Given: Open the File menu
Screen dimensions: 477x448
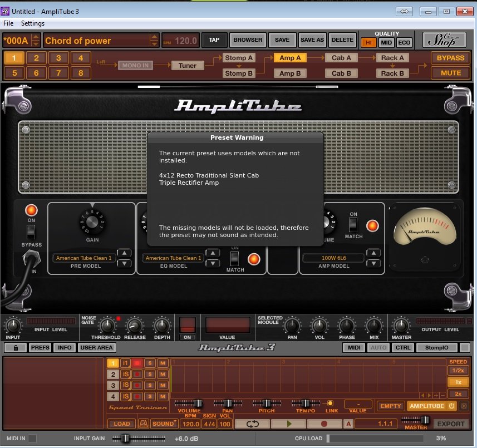Looking at the screenshot, I should pyautogui.click(x=8, y=23).
